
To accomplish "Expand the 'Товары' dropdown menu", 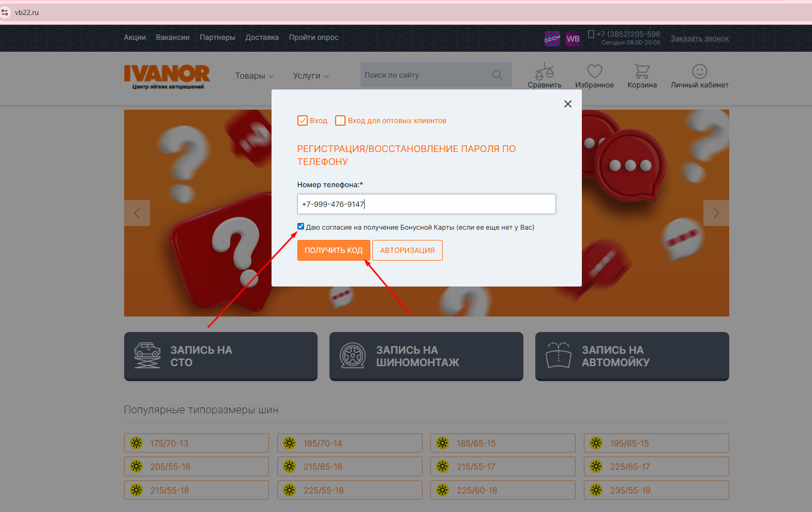I will point(254,76).
